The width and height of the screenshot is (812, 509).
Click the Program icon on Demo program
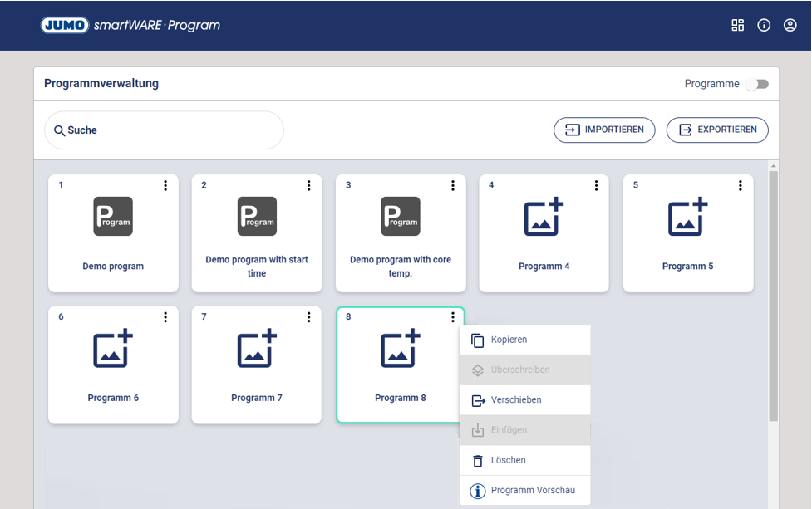point(113,217)
